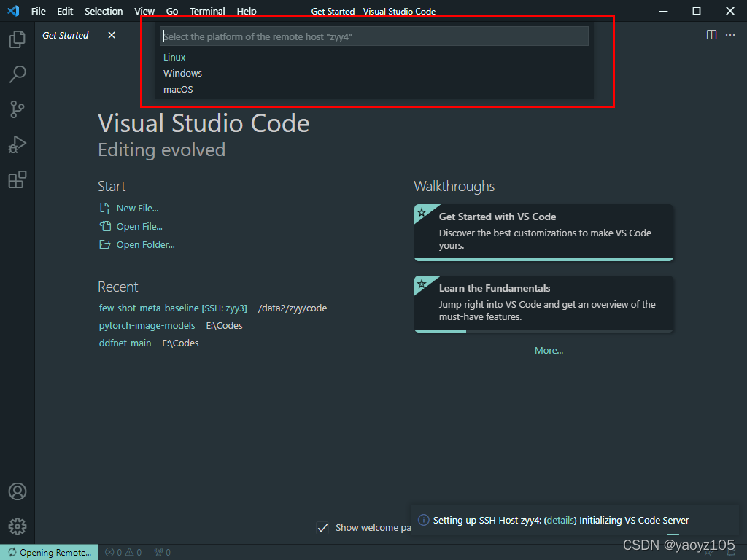The width and height of the screenshot is (747, 560).
Task: Open the Edit menu
Action: (x=65, y=11)
